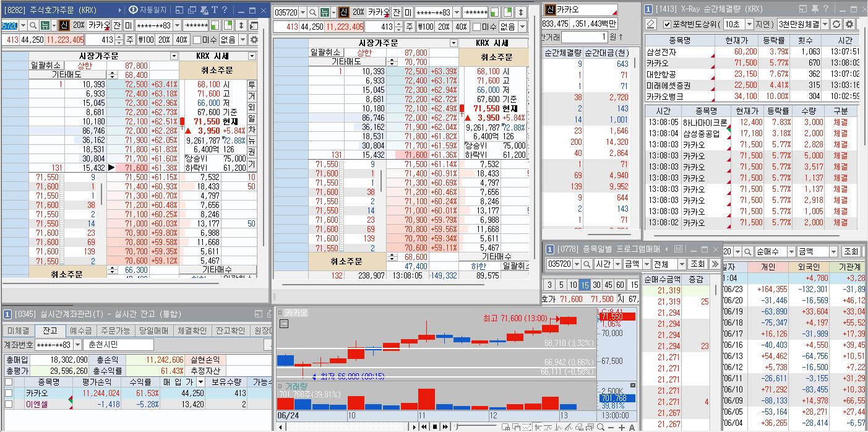868x432 pixels.
Task: Click the pin icon in the X-Ray 1413 title bar
Action: (814, 9)
